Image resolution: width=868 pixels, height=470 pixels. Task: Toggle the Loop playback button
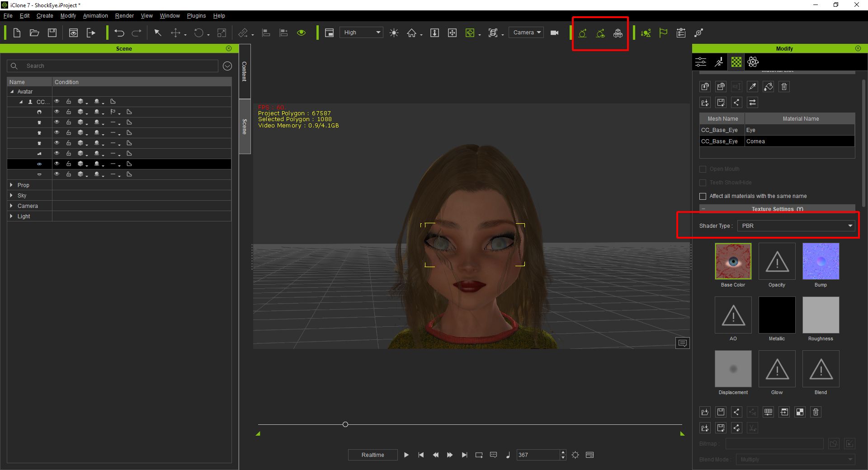tap(479, 455)
